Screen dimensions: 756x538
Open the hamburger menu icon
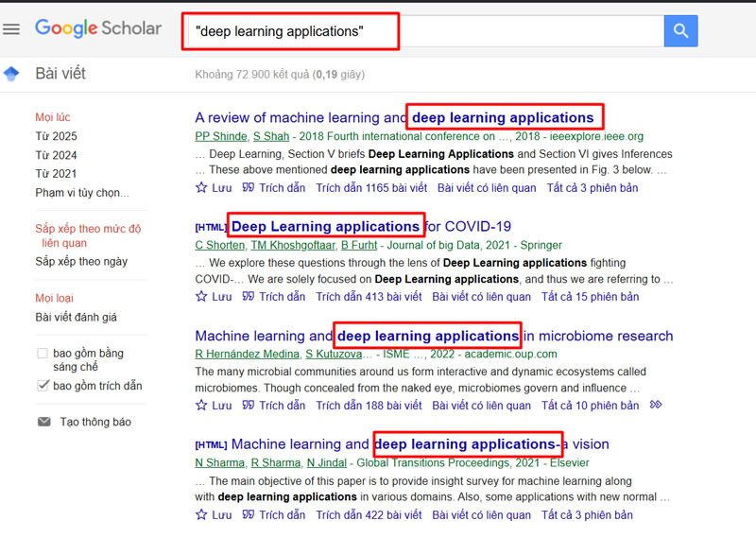(x=11, y=29)
